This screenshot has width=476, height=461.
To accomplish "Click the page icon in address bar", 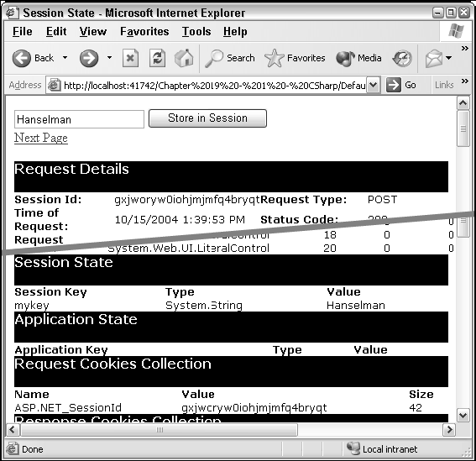I will coord(54,85).
